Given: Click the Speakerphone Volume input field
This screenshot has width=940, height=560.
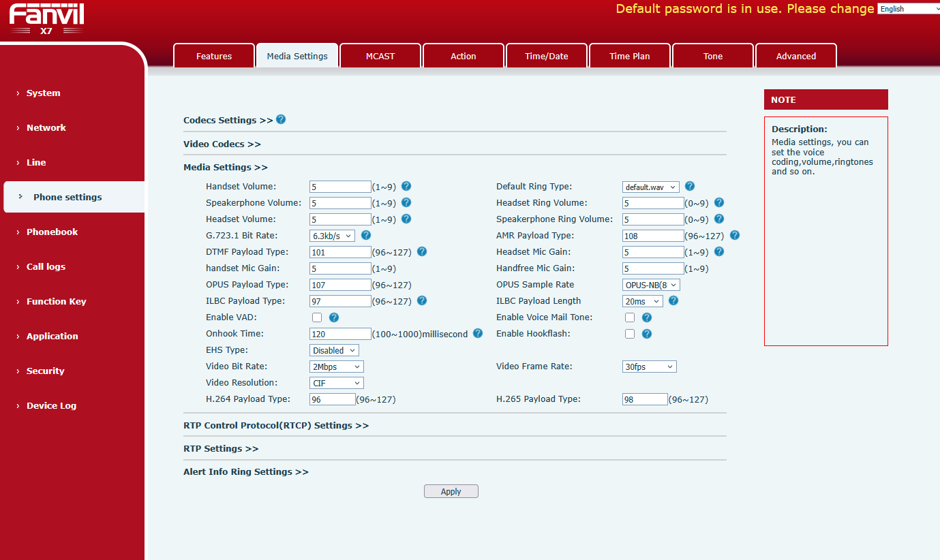Looking at the screenshot, I should pos(340,203).
